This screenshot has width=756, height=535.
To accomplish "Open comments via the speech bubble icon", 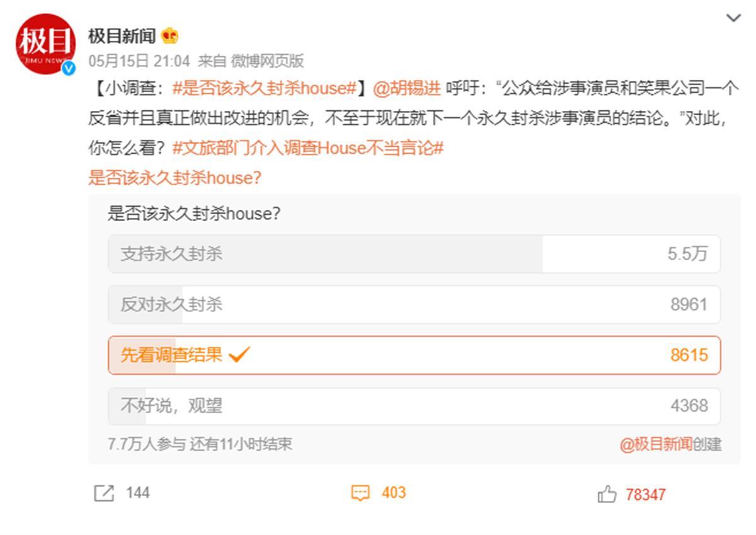I will (x=360, y=493).
